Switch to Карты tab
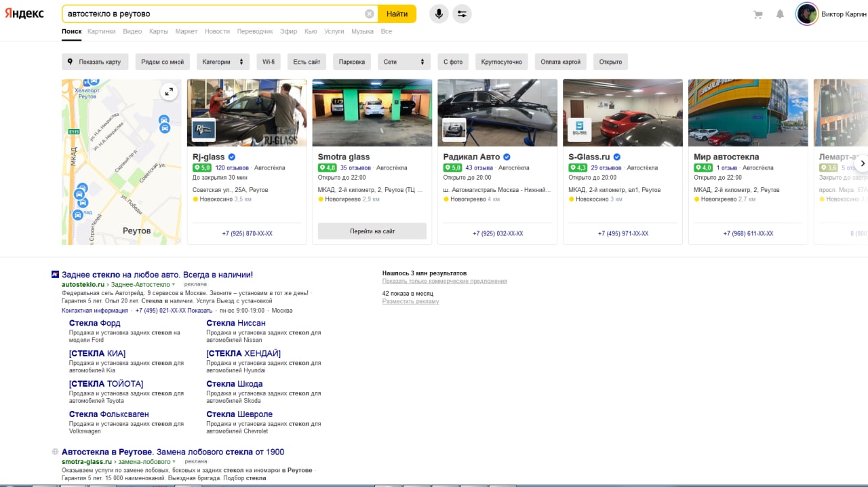 (x=159, y=31)
